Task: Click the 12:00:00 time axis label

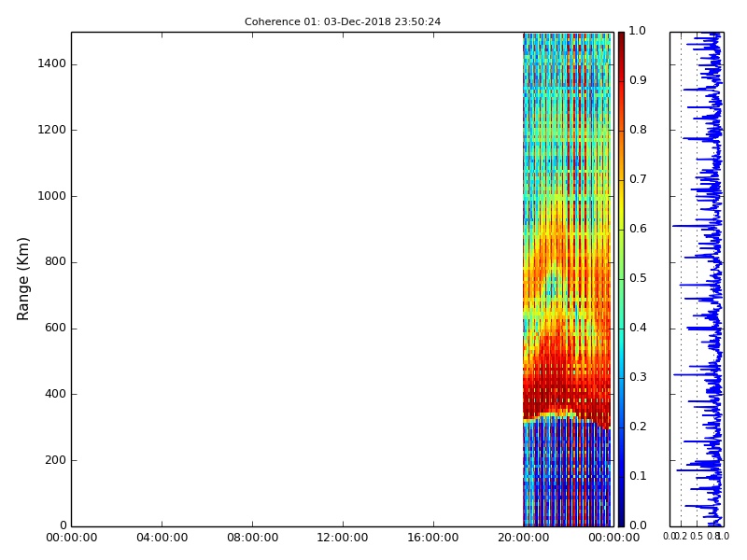Action: [x=343, y=539]
